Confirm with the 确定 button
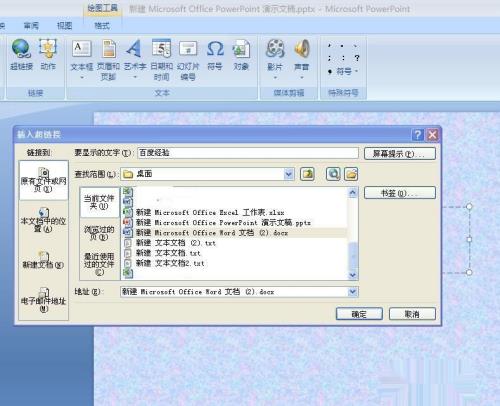500x406 pixels. tap(359, 314)
